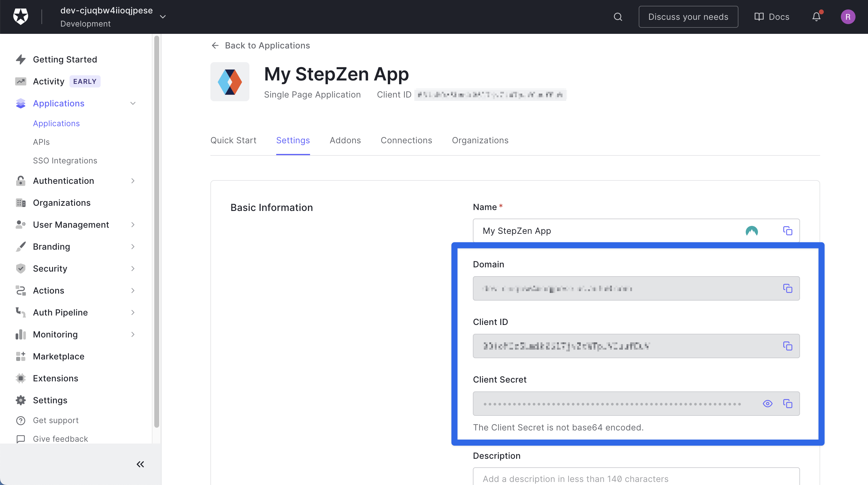Click the Discuss your needs button
The width and height of the screenshot is (868, 485).
(688, 16)
